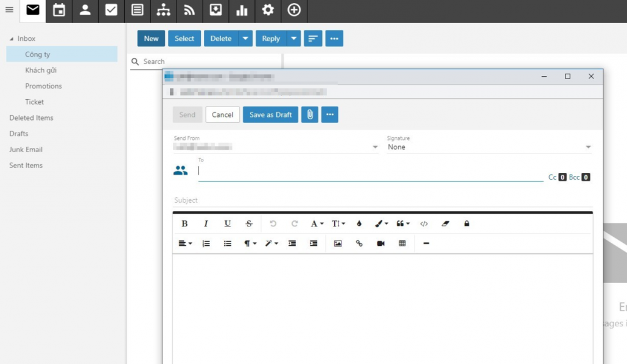Collapse the Inbox folder tree
627x364 pixels.
12,39
